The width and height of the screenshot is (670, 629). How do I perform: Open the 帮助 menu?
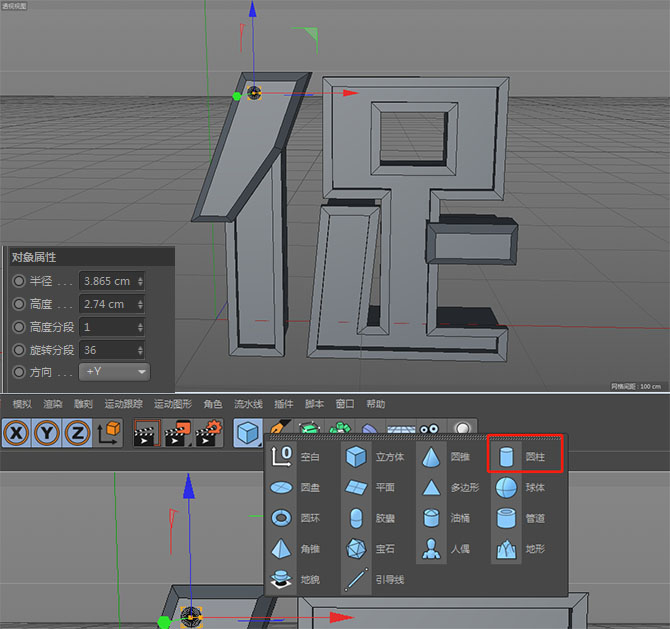click(x=376, y=404)
